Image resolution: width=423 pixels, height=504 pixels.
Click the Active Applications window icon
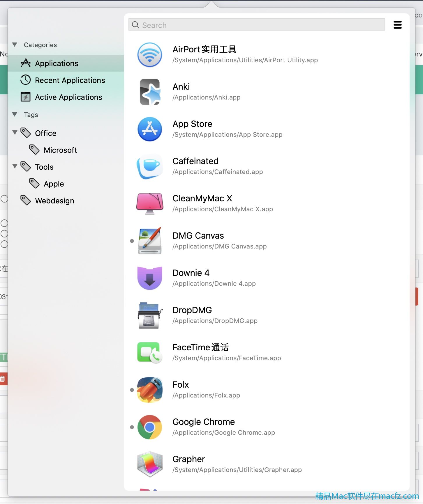point(26,97)
